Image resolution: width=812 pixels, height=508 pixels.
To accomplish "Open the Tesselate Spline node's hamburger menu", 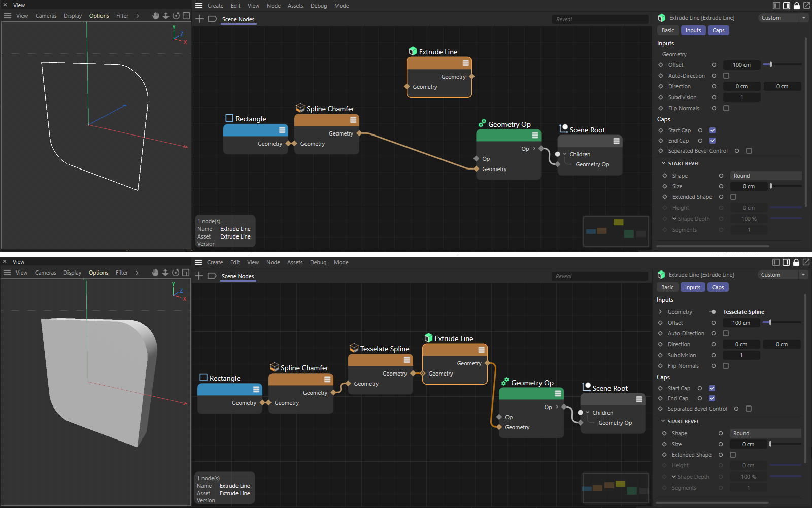I will coord(407,360).
